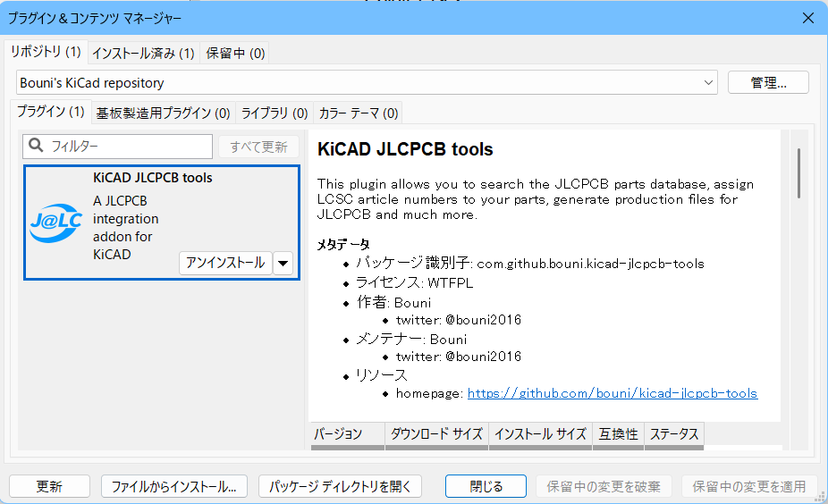Click the KiCAD JLCPCB tools heading in details

click(x=405, y=149)
